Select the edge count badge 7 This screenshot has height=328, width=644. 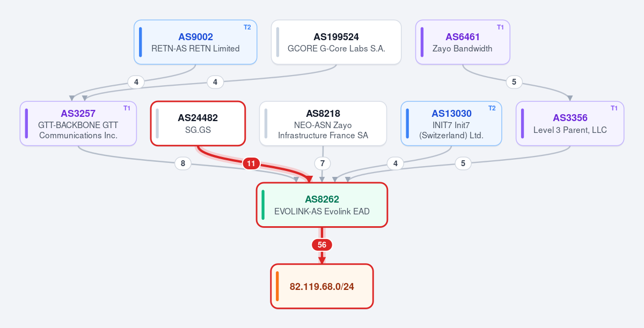click(x=322, y=163)
